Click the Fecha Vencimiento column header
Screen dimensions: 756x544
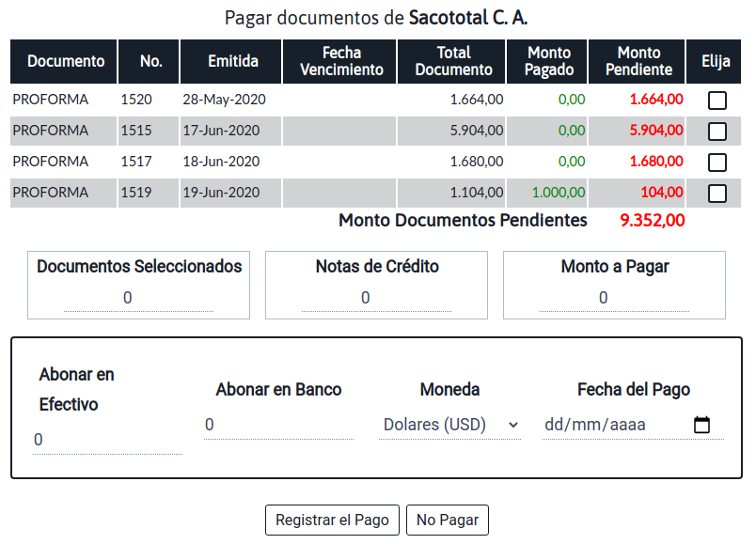pyautogui.click(x=341, y=62)
